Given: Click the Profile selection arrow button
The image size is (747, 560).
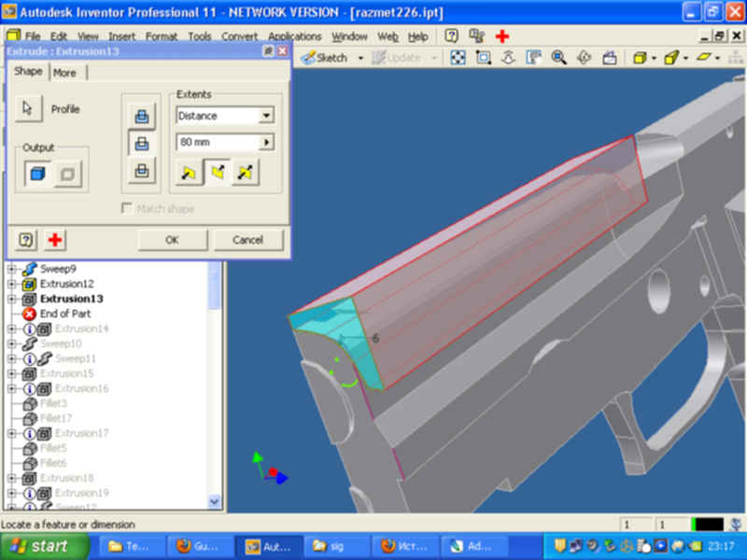Looking at the screenshot, I should point(27,109).
